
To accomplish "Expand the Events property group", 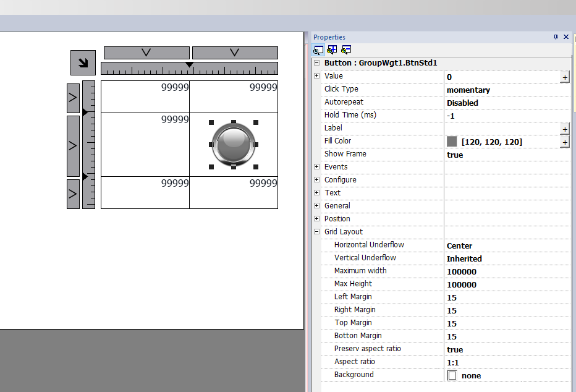I will 317,167.
